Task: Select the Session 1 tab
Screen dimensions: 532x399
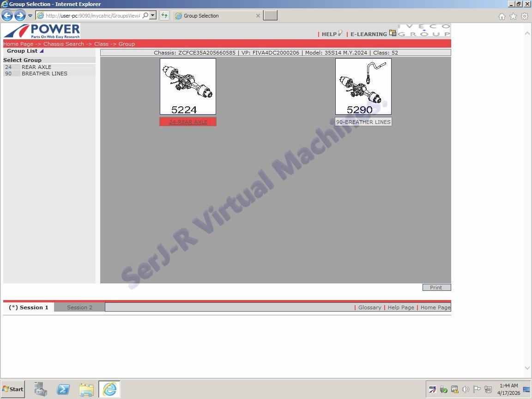Action: 29,307
